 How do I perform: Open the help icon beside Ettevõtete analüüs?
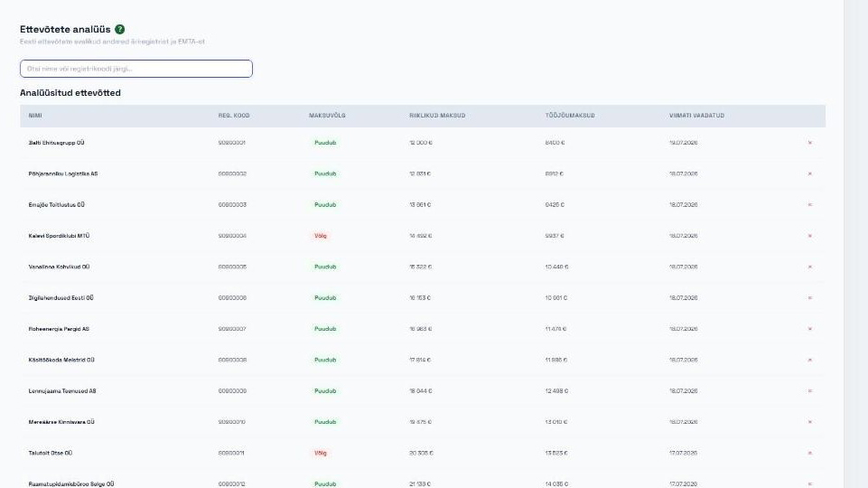click(119, 29)
